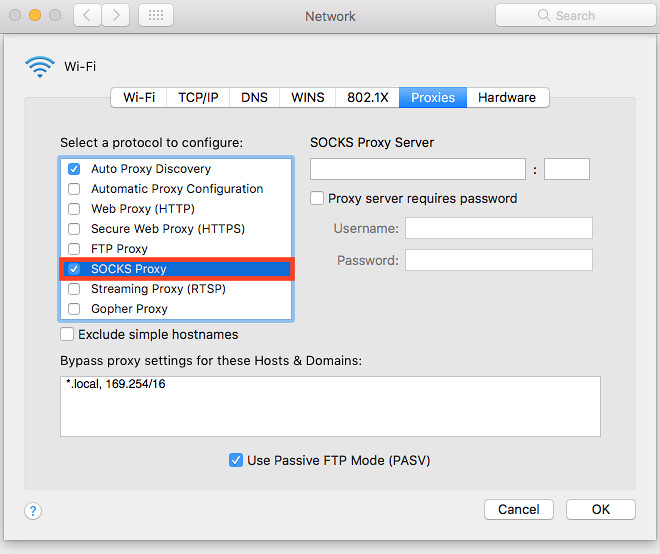The image size is (660, 554).
Task: Select the Secure Web Proxy (HTTPS) row text
Action: click(x=168, y=229)
